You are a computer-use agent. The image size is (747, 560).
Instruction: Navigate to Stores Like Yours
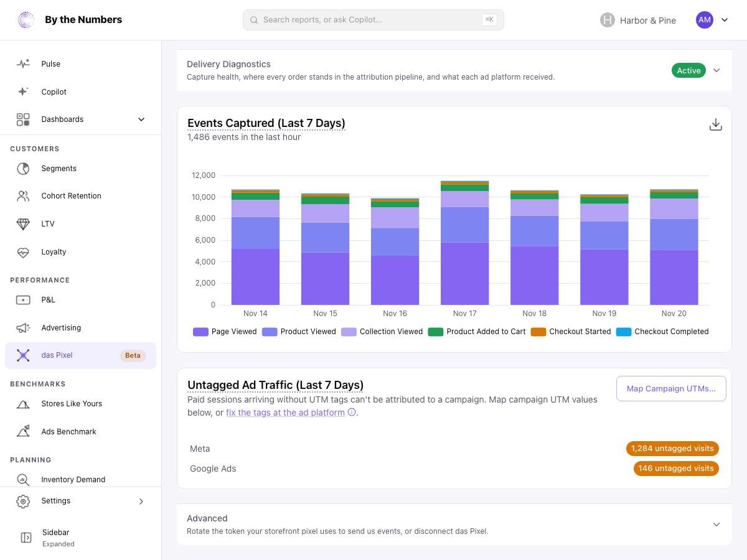coord(81,404)
